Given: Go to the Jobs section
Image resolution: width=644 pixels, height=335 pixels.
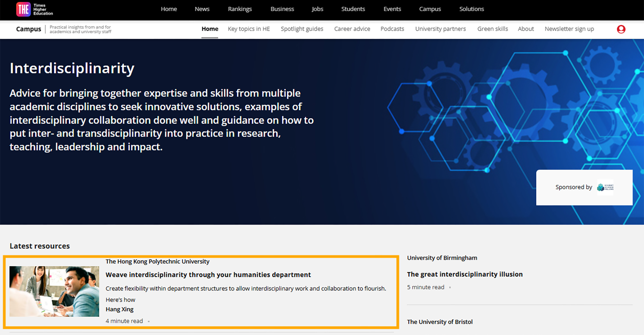Looking at the screenshot, I should (x=317, y=9).
